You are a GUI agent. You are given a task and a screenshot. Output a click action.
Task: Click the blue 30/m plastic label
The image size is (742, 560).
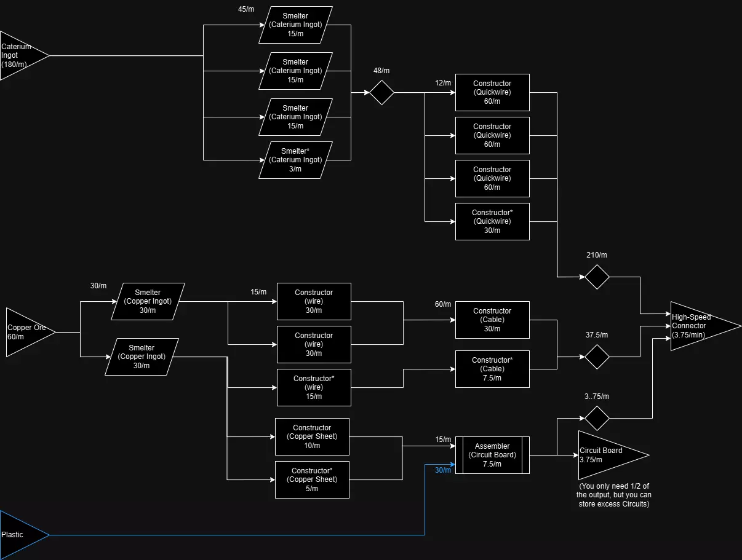click(x=443, y=470)
